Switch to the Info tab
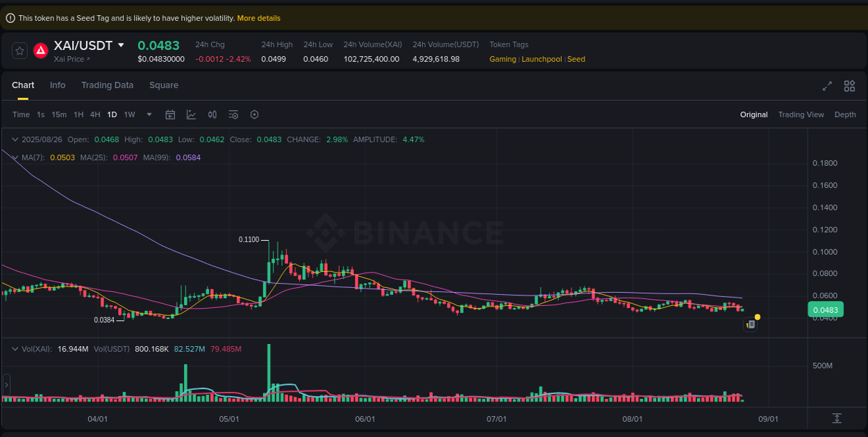 (58, 85)
